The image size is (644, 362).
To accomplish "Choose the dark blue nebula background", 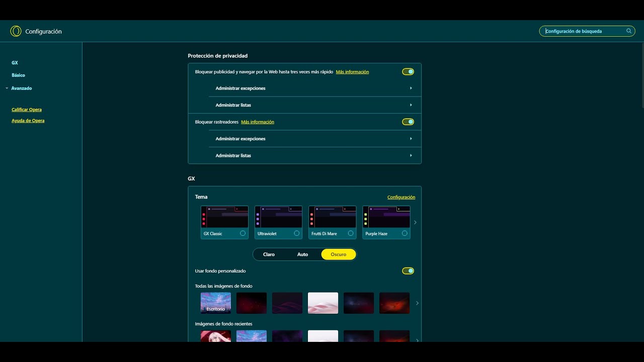I will click(x=359, y=303).
